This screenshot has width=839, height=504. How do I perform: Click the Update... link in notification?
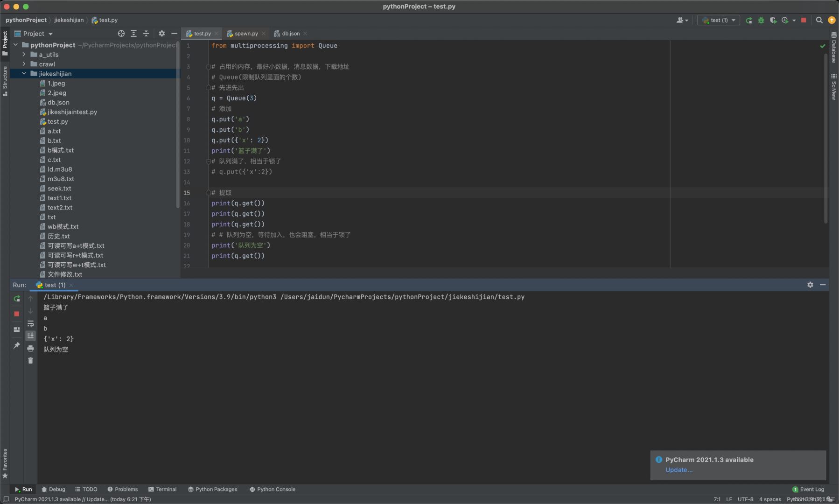pos(678,470)
